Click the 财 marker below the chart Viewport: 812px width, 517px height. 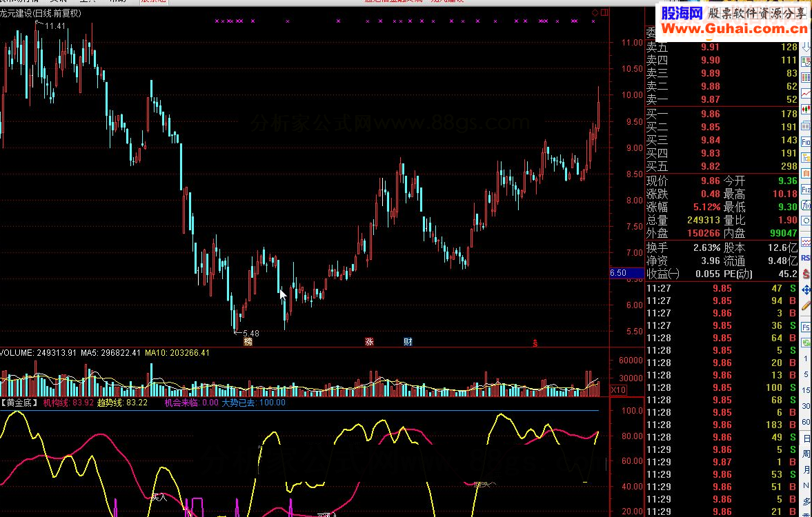(408, 341)
